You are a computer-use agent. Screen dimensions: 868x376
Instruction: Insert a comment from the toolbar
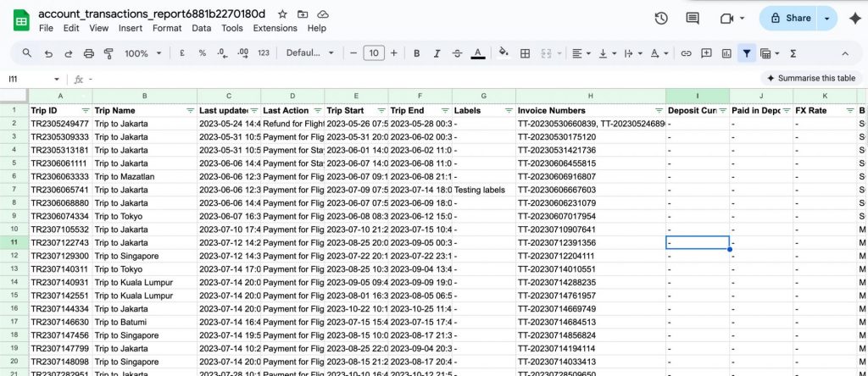coord(706,53)
